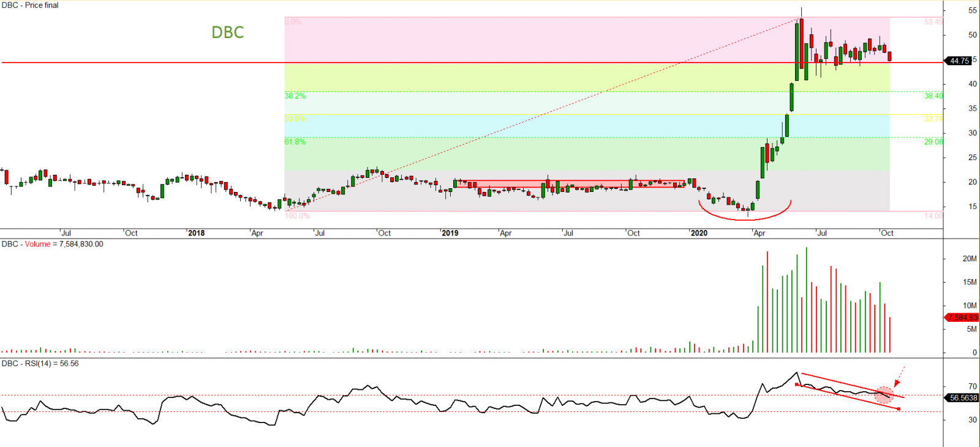Click the 10M tick on volume axis
980x447 pixels.
tap(970, 305)
